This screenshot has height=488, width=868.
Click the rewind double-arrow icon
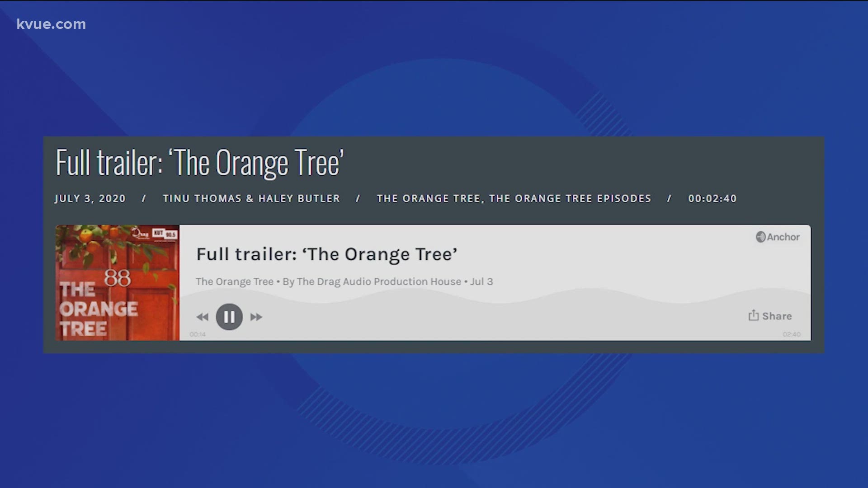202,317
